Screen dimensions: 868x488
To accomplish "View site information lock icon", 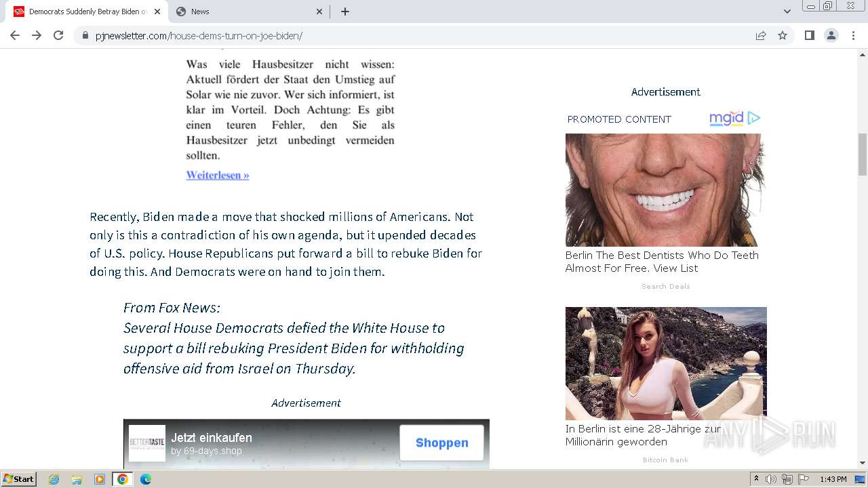I will point(85,36).
